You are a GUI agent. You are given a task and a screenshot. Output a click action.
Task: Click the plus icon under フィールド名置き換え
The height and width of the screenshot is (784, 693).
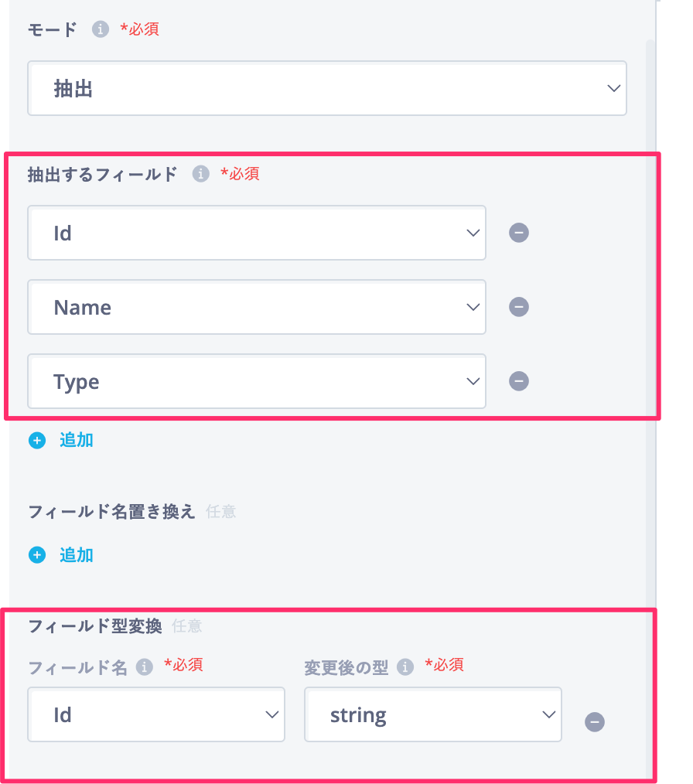click(x=37, y=555)
